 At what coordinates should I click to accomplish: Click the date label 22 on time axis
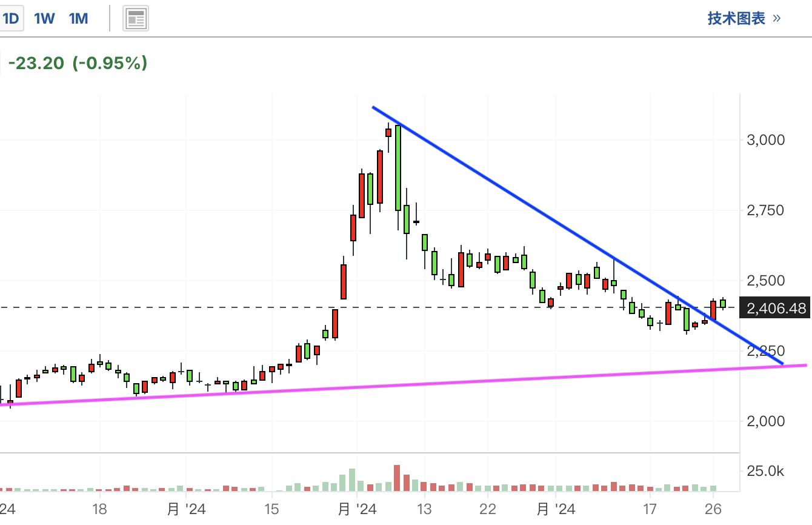[488, 508]
